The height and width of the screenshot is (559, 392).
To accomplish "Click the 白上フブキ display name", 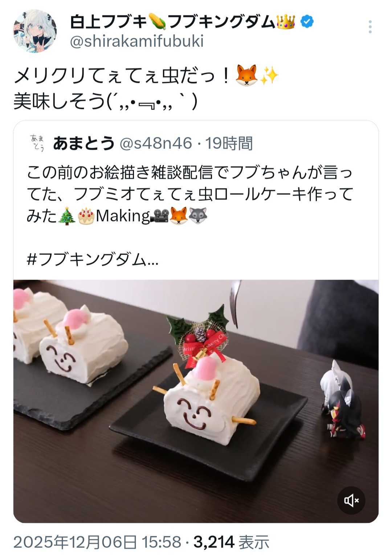I will (108, 22).
